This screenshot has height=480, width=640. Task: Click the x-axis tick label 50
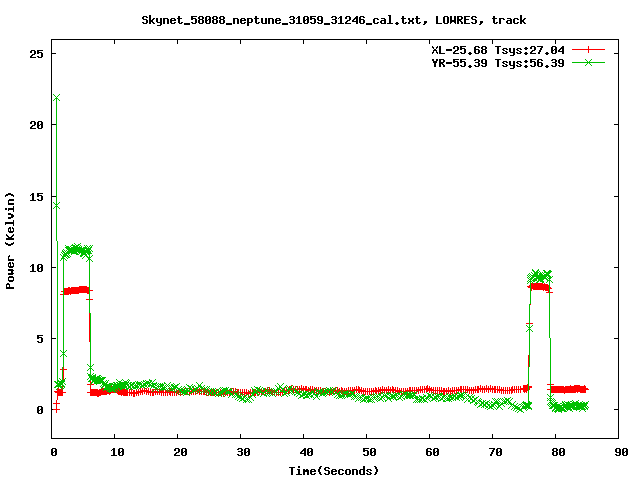point(369,452)
